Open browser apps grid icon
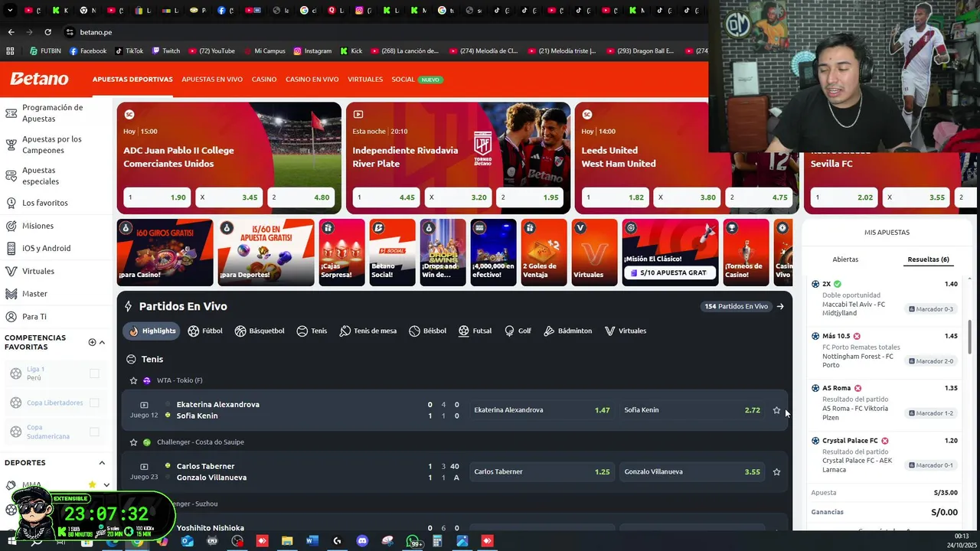Image resolution: width=980 pixels, height=551 pixels. click(10, 51)
